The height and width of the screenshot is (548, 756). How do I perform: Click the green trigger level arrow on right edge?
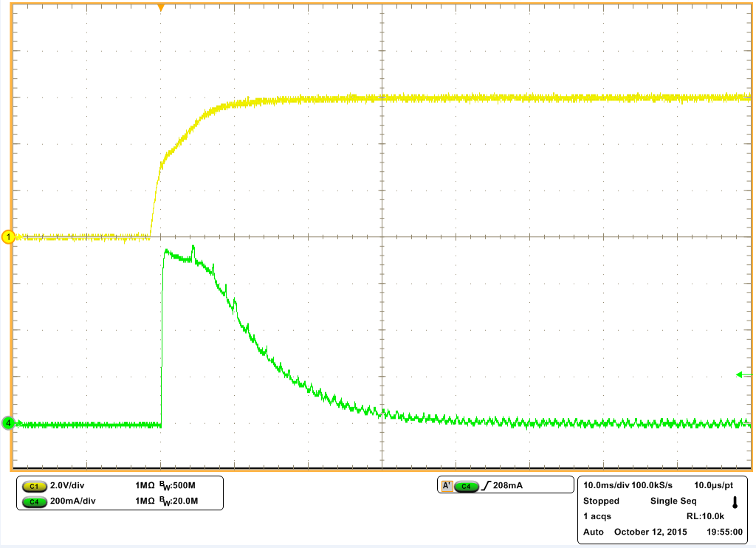tap(740, 375)
